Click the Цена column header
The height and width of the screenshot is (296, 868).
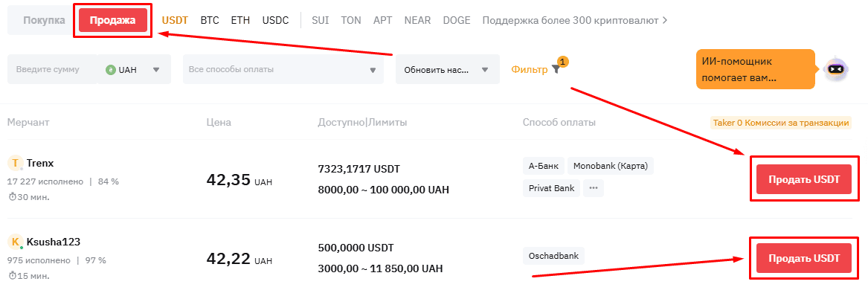pyautogui.click(x=219, y=122)
